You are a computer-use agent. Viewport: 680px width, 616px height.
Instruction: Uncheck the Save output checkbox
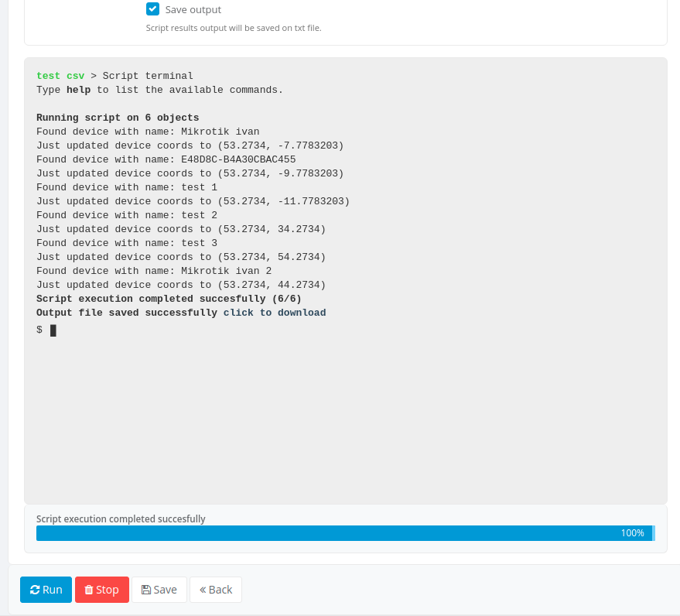tap(152, 9)
